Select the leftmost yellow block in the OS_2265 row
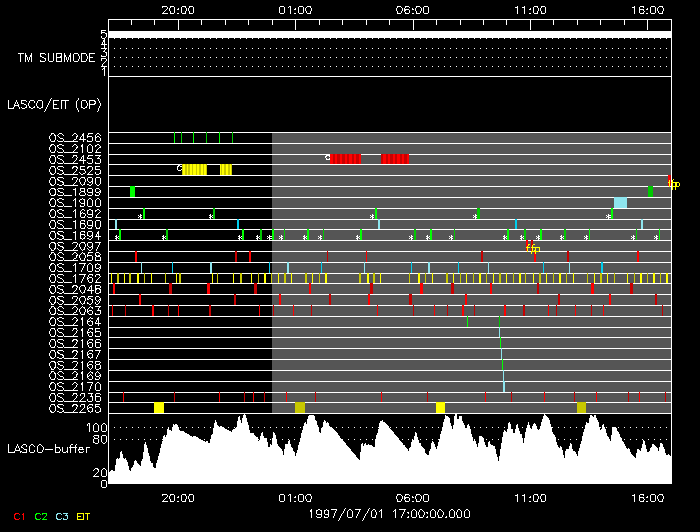700x532 pixels. point(159,408)
